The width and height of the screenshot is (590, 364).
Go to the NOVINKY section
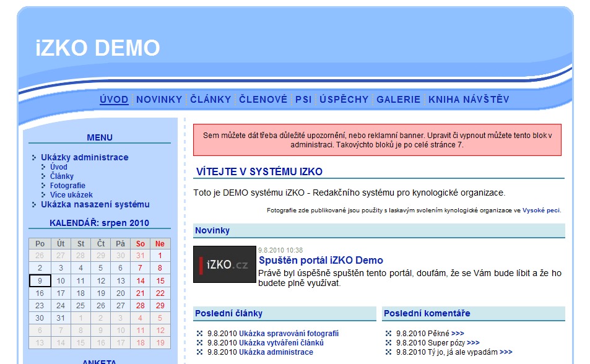point(159,100)
